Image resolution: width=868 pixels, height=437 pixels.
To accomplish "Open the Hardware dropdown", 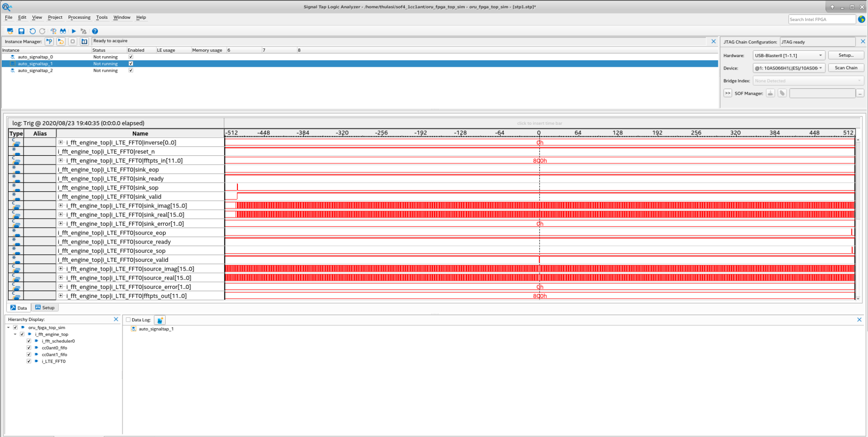I will pos(788,55).
